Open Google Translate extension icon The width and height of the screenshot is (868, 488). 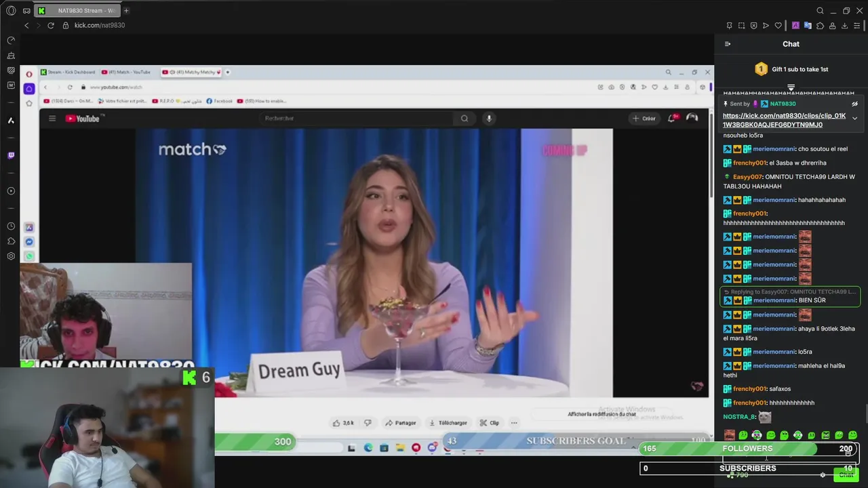(808, 26)
